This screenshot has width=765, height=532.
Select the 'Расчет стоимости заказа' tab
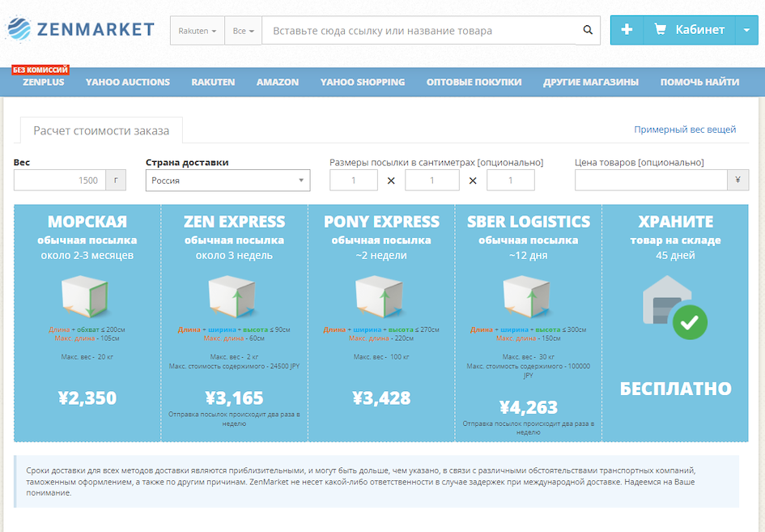coord(101,130)
